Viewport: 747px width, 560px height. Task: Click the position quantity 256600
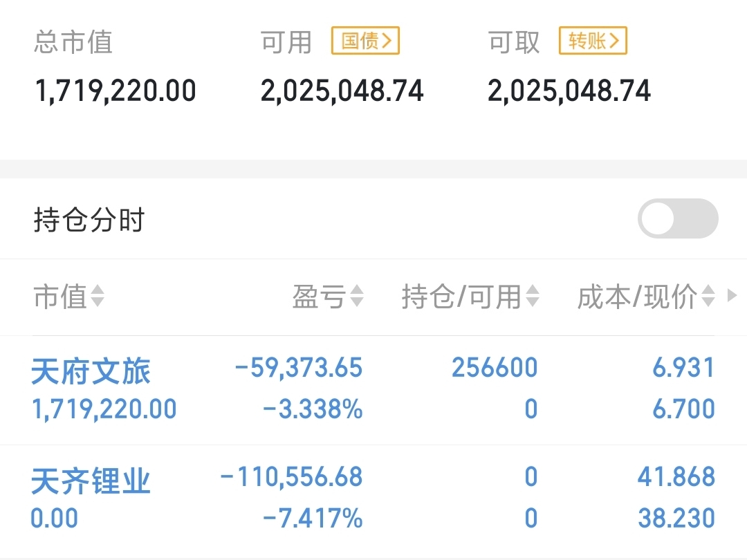click(495, 368)
